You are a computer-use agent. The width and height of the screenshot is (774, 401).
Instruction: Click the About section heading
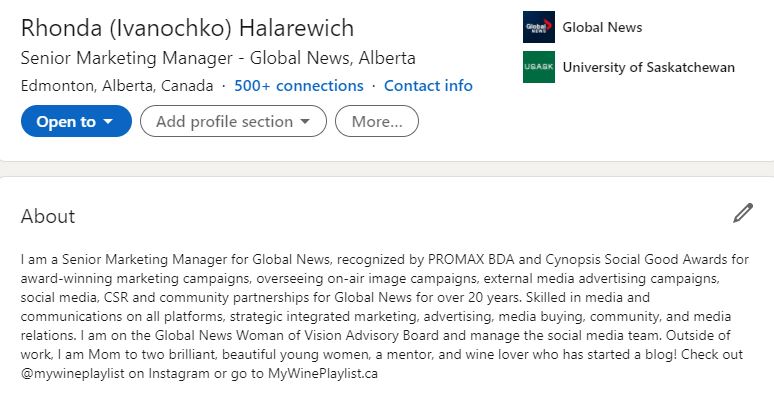(x=48, y=217)
